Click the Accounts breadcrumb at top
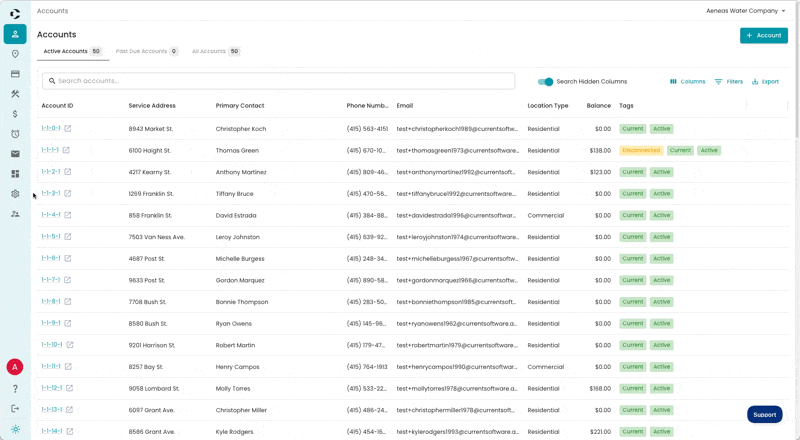This screenshot has height=440, width=800. point(52,11)
